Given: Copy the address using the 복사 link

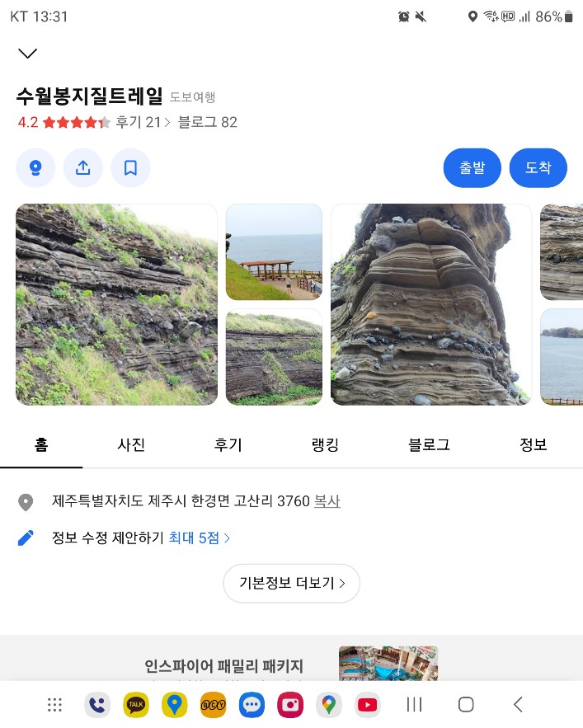Looking at the screenshot, I should click(327, 501).
